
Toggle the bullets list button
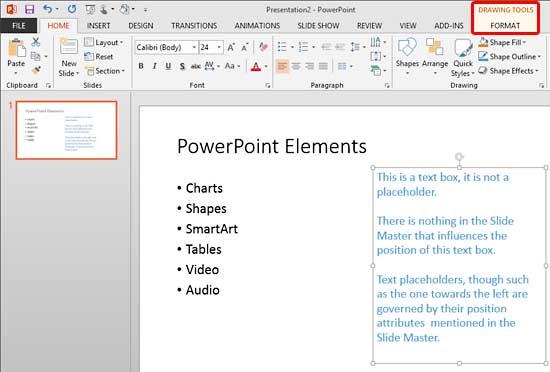pyautogui.click(x=282, y=47)
